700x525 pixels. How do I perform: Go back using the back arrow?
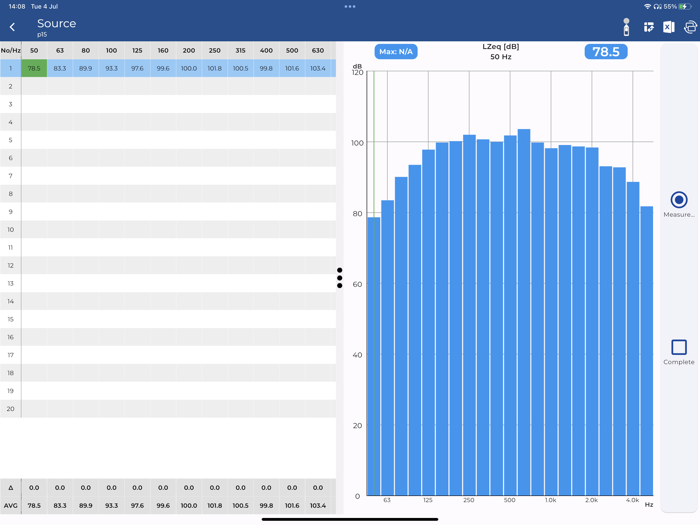pos(12,27)
